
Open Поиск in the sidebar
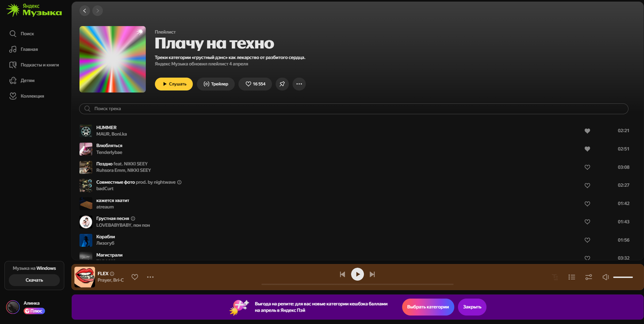[21, 33]
